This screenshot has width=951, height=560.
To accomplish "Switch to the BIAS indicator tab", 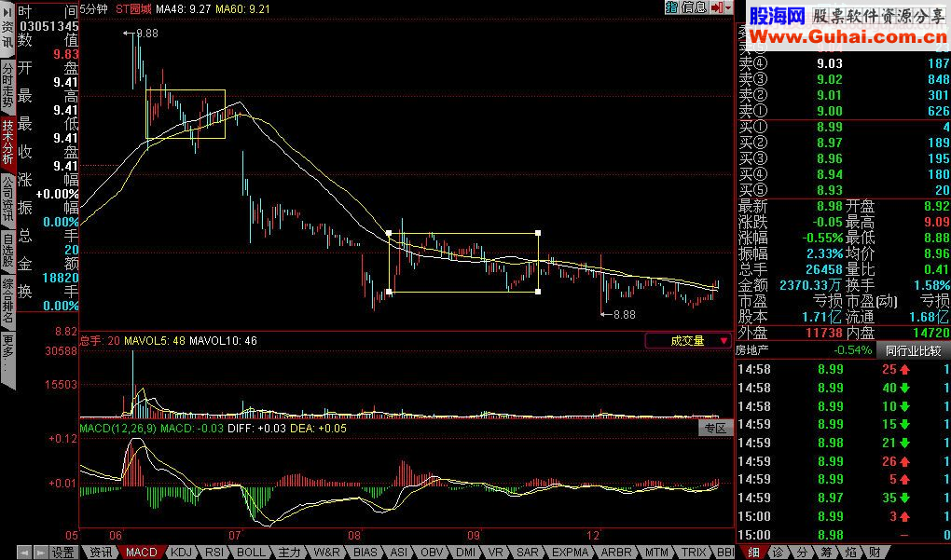I will (x=365, y=553).
